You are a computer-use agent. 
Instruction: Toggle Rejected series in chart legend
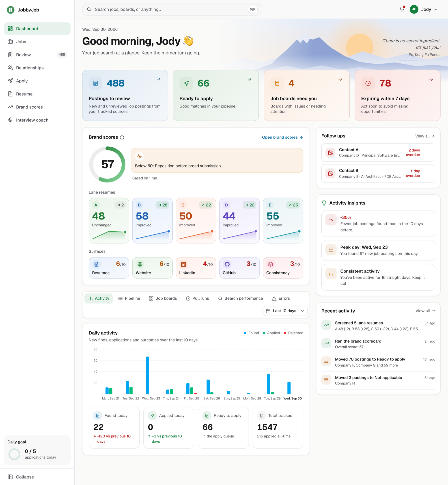coord(293,333)
